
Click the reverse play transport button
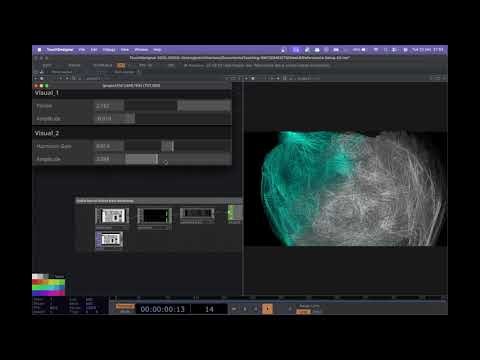click(256, 309)
